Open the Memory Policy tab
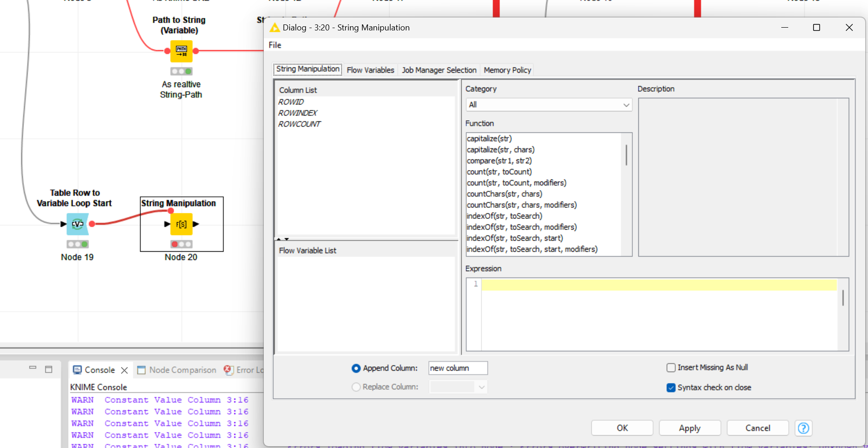Viewport: 868px width, 448px height. (507, 70)
